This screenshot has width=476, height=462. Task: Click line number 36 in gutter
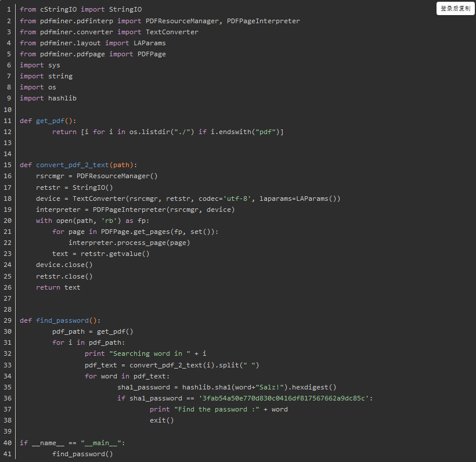pyautogui.click(x=8, y=399)
